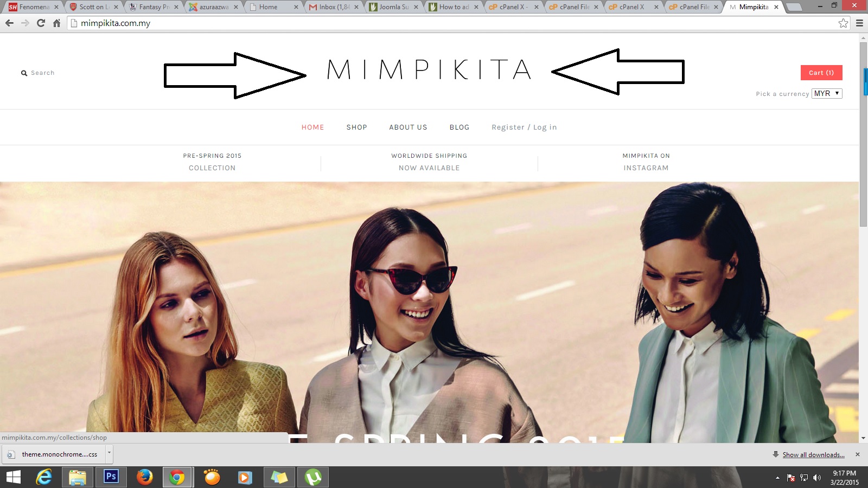Image resolution: width=868 pixels, height=488 pixels.
Task: Go back using the browser back arrow
Action: pyautogui.click(x=9, y=23)
